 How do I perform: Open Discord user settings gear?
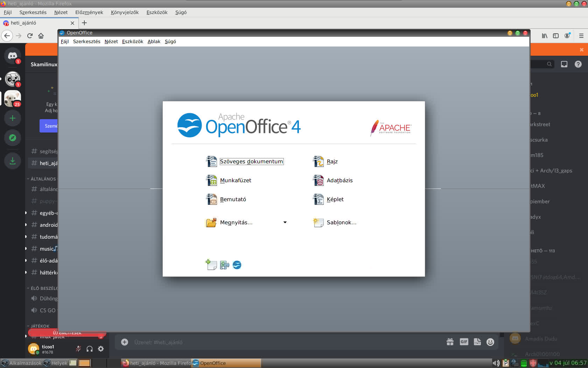click(101, 349)
